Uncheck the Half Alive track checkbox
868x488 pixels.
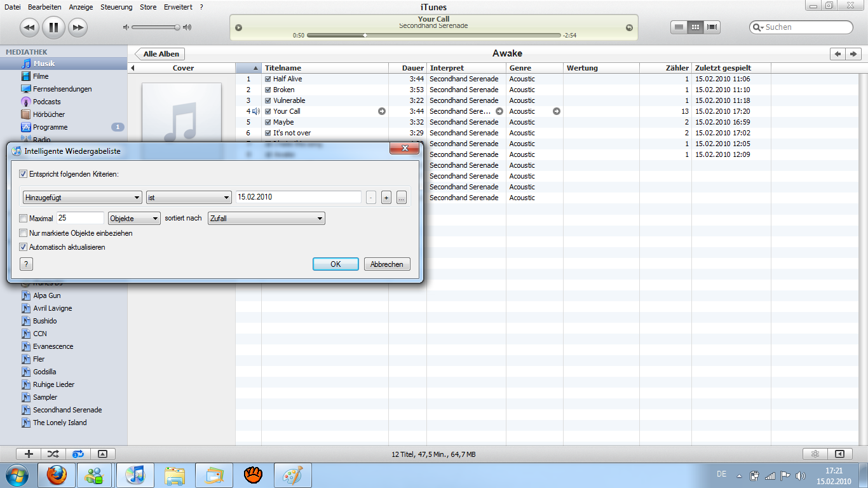pos(268,79)
